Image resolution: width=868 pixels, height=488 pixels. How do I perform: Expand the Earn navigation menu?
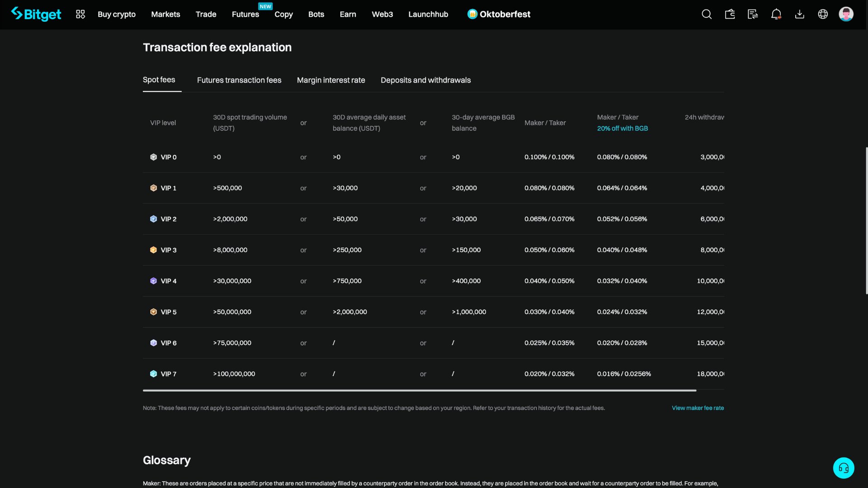[348, 14]
